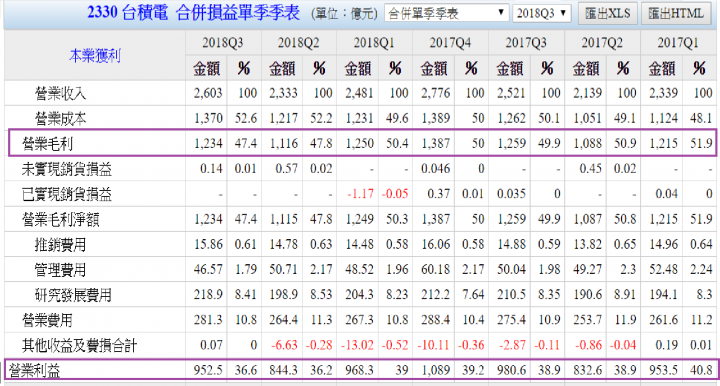Click the 2,139 revenue value

tap(587, 93)
